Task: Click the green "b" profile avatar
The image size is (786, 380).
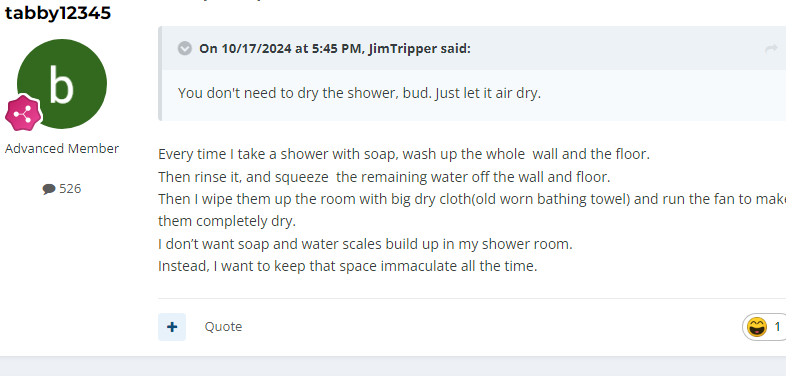Action: [62, 84]
